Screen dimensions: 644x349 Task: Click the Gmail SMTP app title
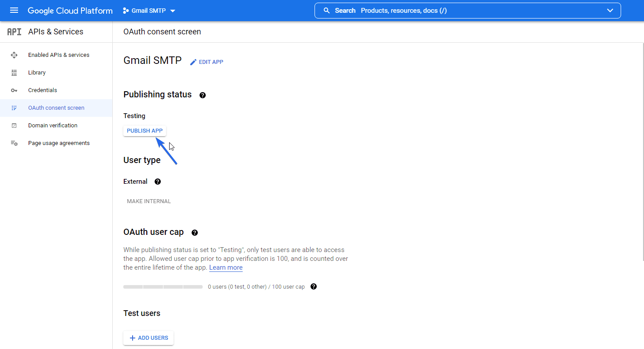[152, 60]
